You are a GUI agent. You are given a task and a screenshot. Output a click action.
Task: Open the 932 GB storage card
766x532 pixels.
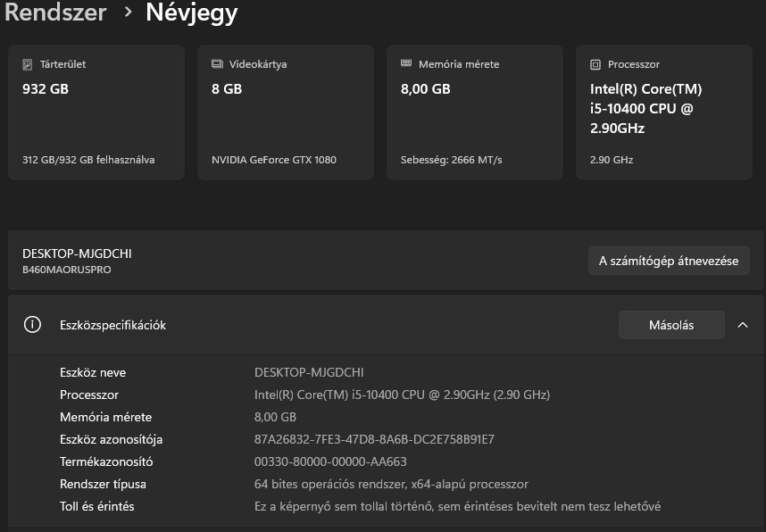point(96,112)
